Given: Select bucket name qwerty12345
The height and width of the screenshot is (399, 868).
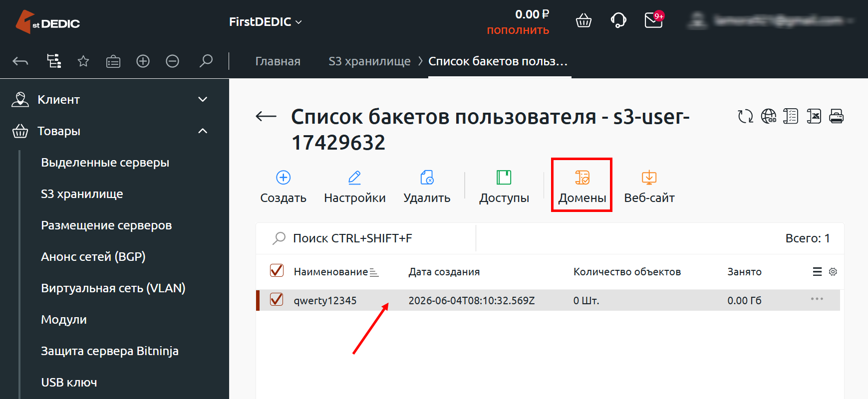Looking at the screenshot, I should (325, 301).
